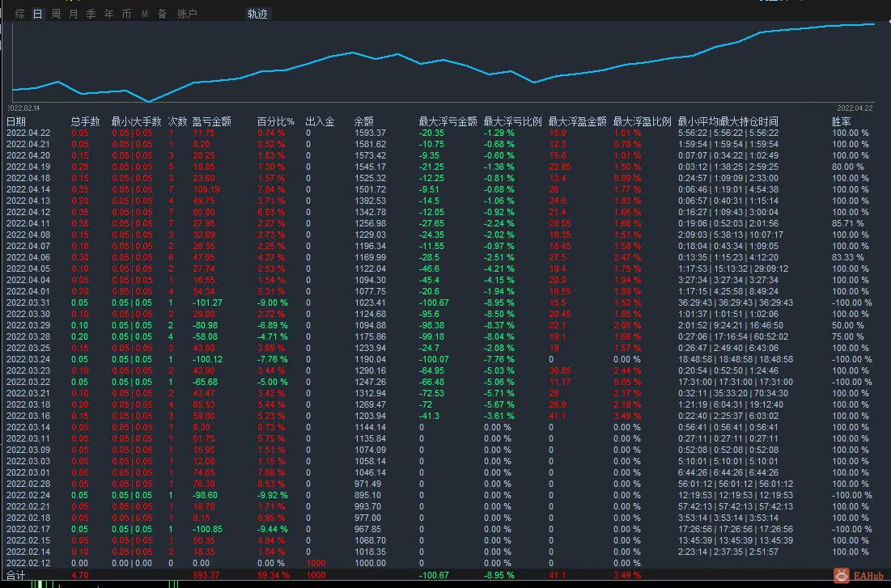Select the 2022.02.12 date row
The image size is (891, 588).
[28, 564]
